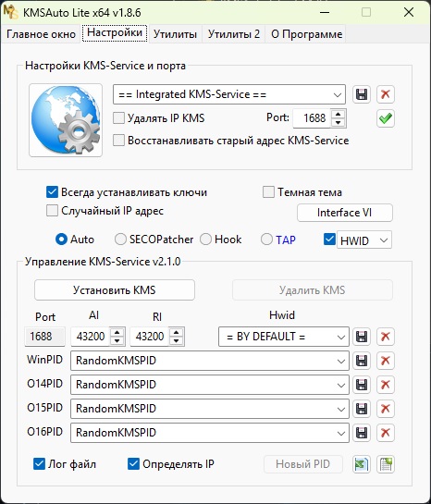Delete the Hwid value
This screenshot has width=431, height=504.
[386, 337]
